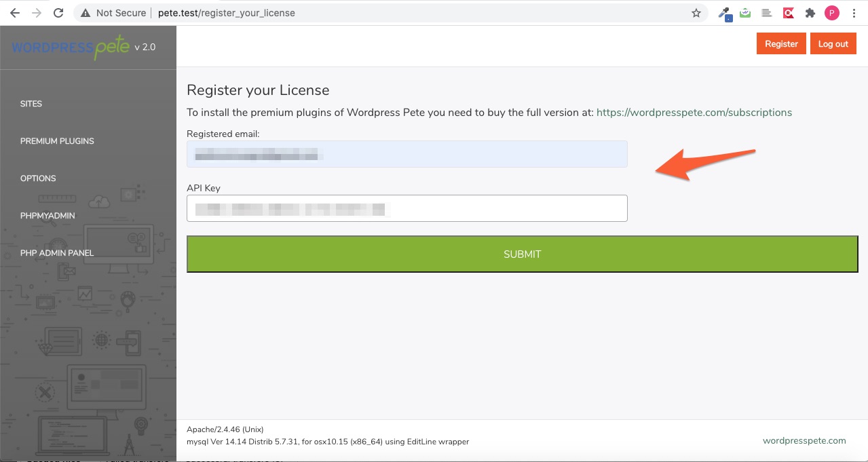Viewport: 868px width, 462px height.
Task: Open the Chrome three-dot menu
Action: 854,13
